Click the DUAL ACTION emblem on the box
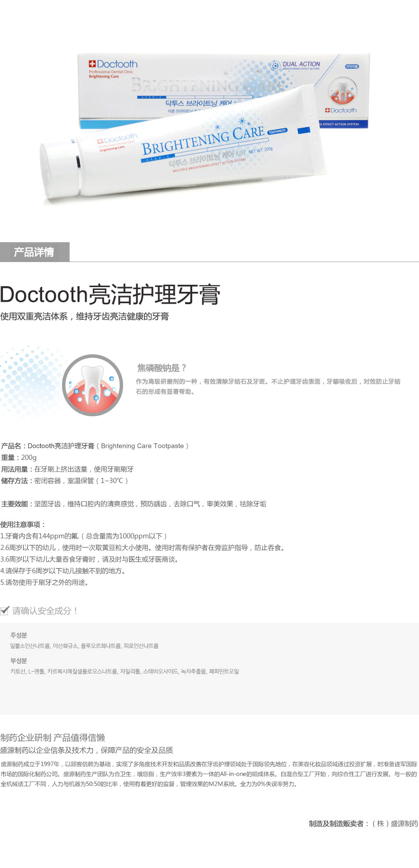This screenshot has height=868, width=419. point(295,65)
